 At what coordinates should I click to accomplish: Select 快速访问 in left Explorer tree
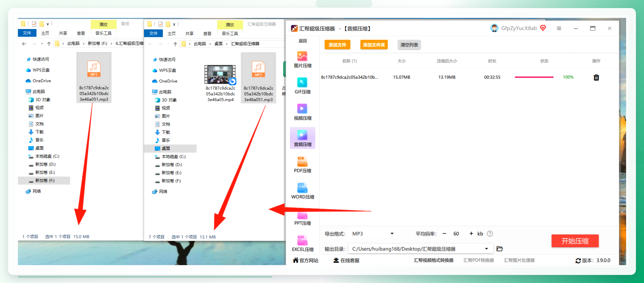point(37,59)
